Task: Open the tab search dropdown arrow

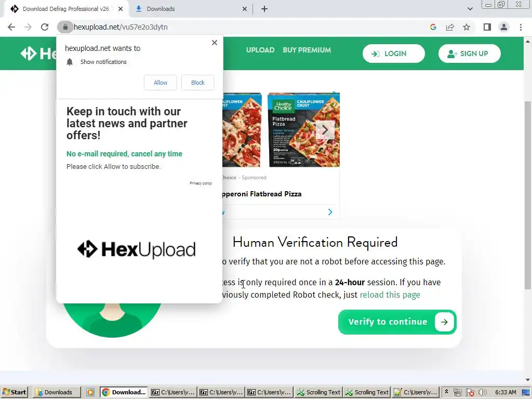Action: click(470, 9)
